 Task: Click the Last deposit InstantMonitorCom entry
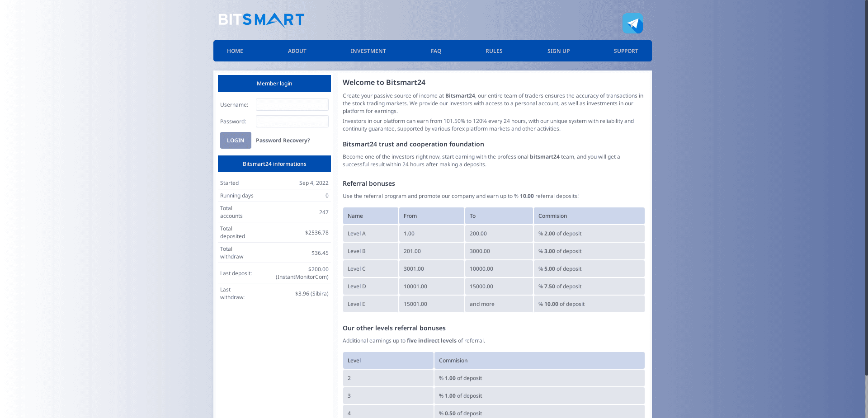click(302, 273)
